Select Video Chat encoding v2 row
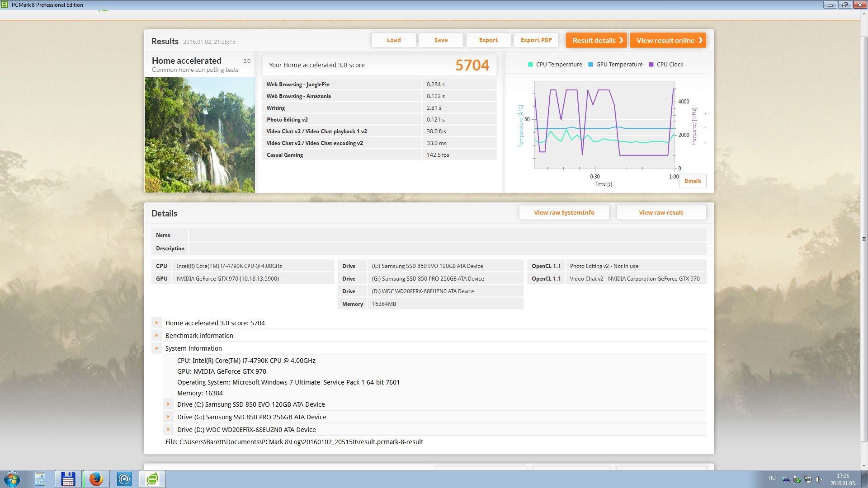Screen dimensions: 868x488 coord(379,143)
